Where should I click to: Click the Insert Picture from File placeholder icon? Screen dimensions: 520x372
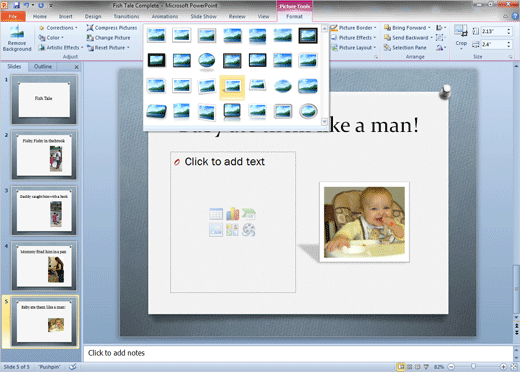tap(216, 230)
